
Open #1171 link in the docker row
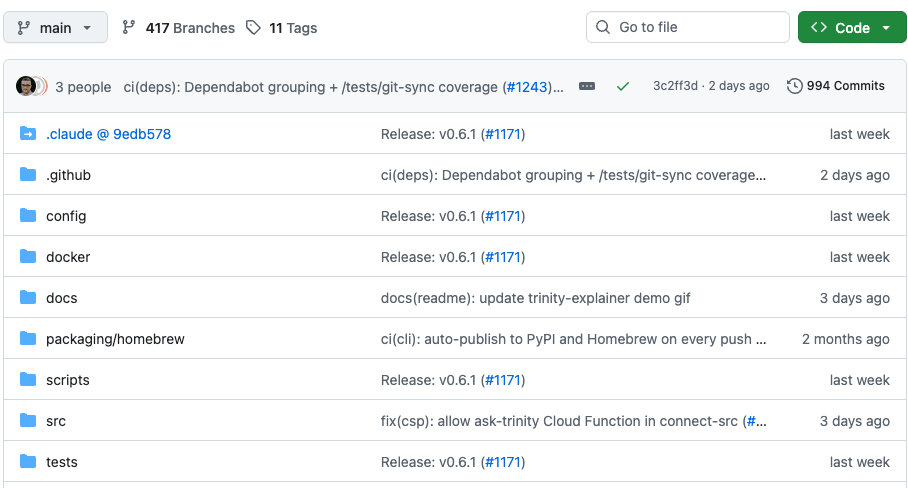[x=503, y=257]
